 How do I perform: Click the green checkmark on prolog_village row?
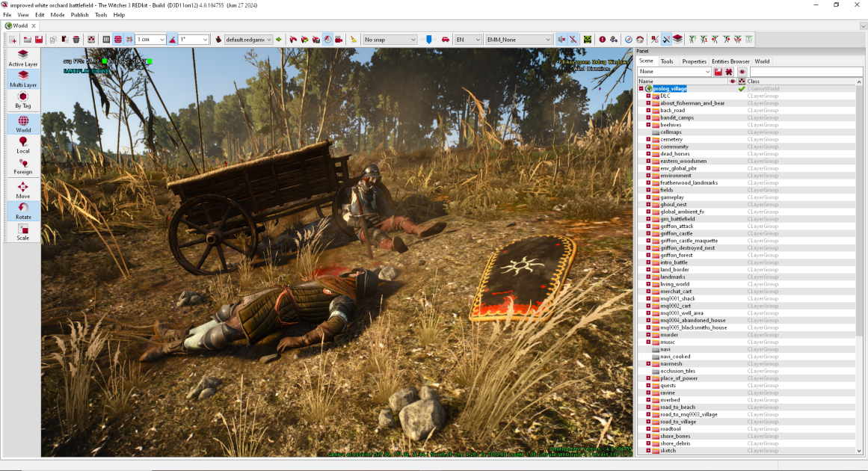coord(741,88)
